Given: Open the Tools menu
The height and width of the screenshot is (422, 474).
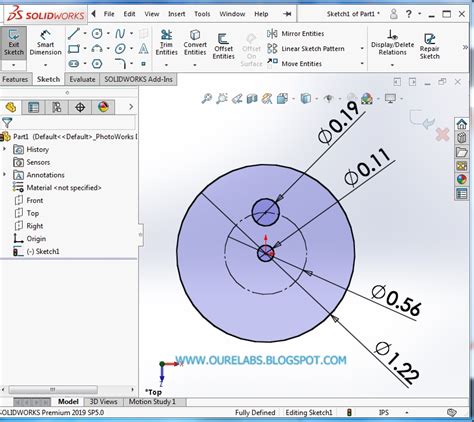Looking at the screenshot, I should click(202, 14).
